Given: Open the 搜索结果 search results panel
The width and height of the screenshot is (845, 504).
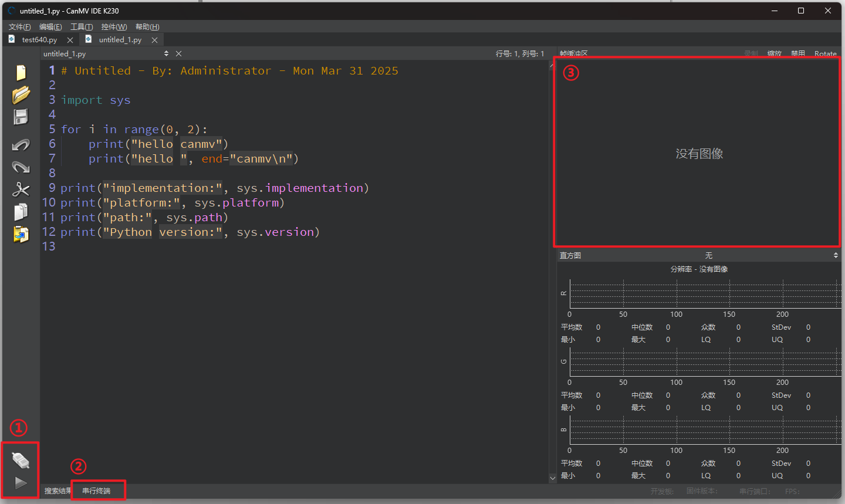Looking at the screenshot, I should (57, 491).
